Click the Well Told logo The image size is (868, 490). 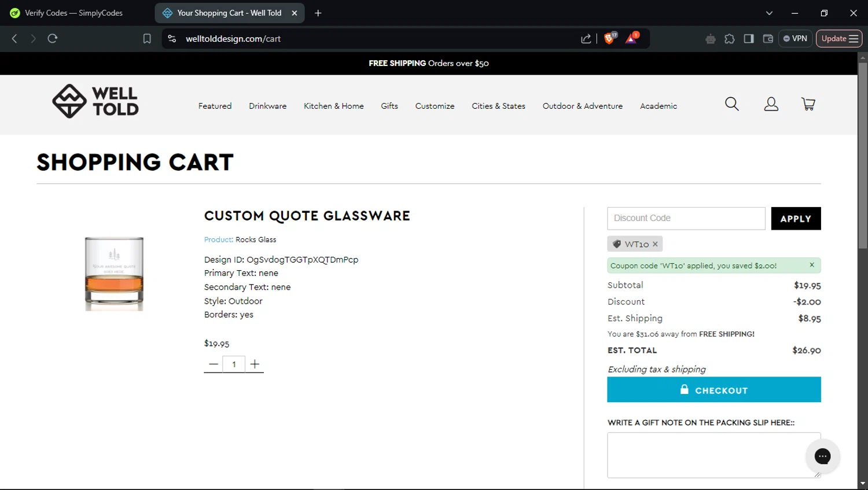point(95,101)
